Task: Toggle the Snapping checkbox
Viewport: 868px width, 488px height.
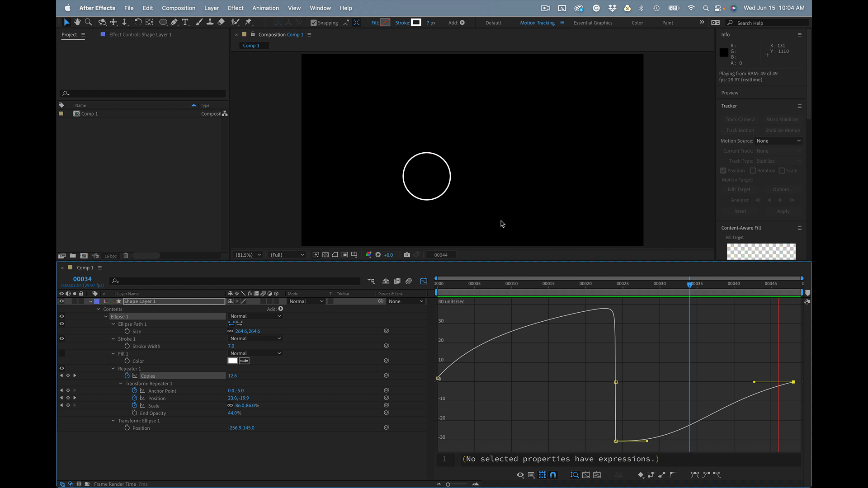Action: pyautogui.click(x=314, y=23)
